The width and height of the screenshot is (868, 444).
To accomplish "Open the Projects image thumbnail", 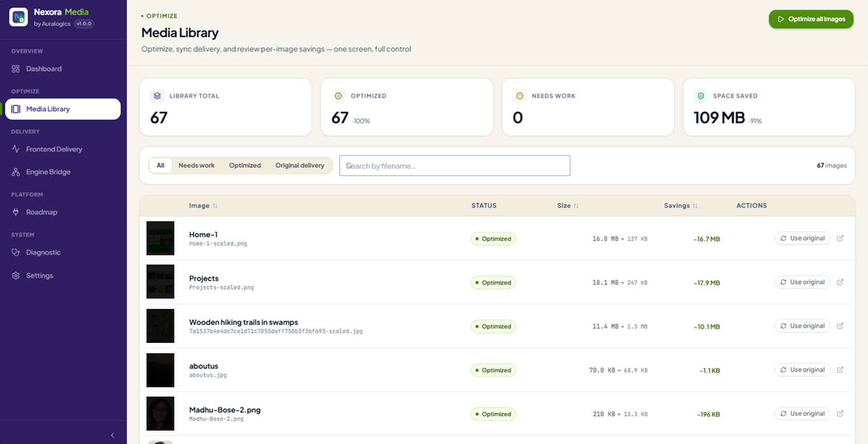I will point(160,282).
